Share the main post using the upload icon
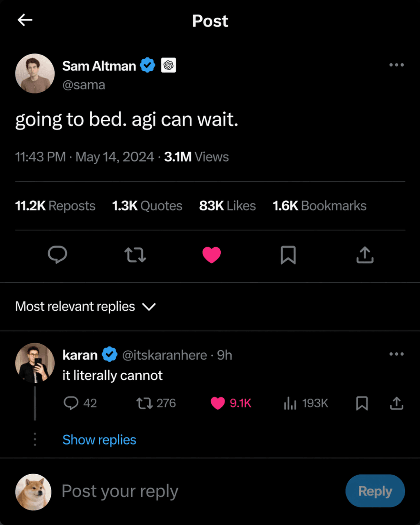The width and height of the screenshot is (420, 525). click(x=365, y=255)
